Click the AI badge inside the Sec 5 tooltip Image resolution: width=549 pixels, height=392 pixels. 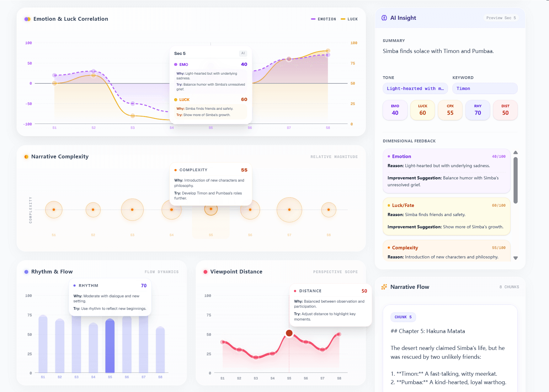tap(243, 53)
